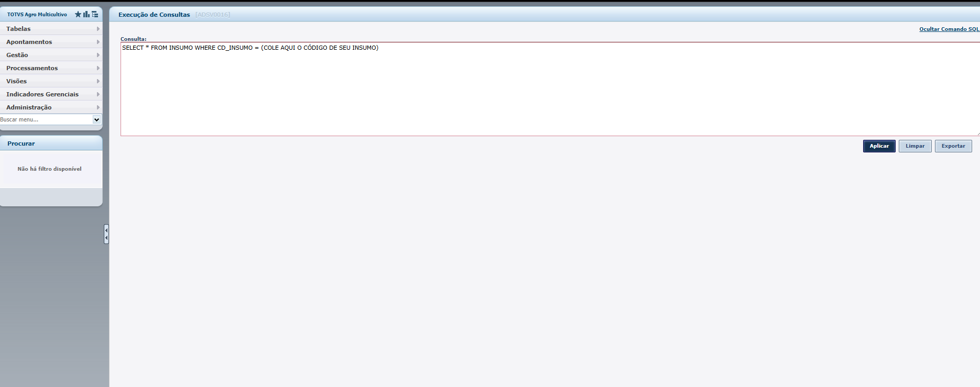Click the Limpar button
The height and width of the screenshot is (387, 980).
[x=915, y=146]
